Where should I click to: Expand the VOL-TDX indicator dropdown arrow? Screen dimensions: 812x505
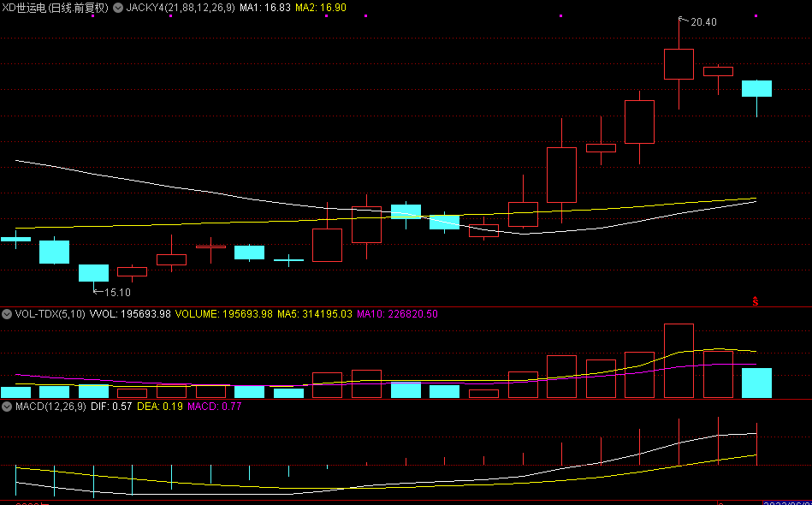pyautogui.click(x=8, y=314)
